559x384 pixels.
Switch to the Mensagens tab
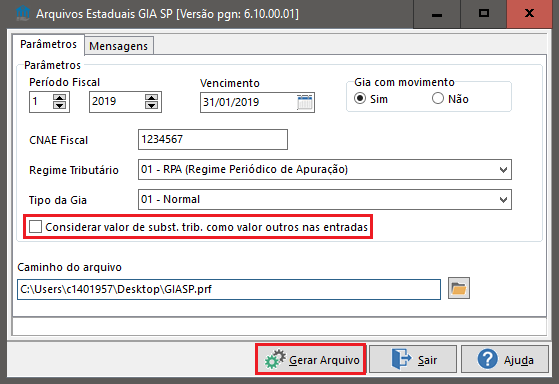tap(118, 46)
